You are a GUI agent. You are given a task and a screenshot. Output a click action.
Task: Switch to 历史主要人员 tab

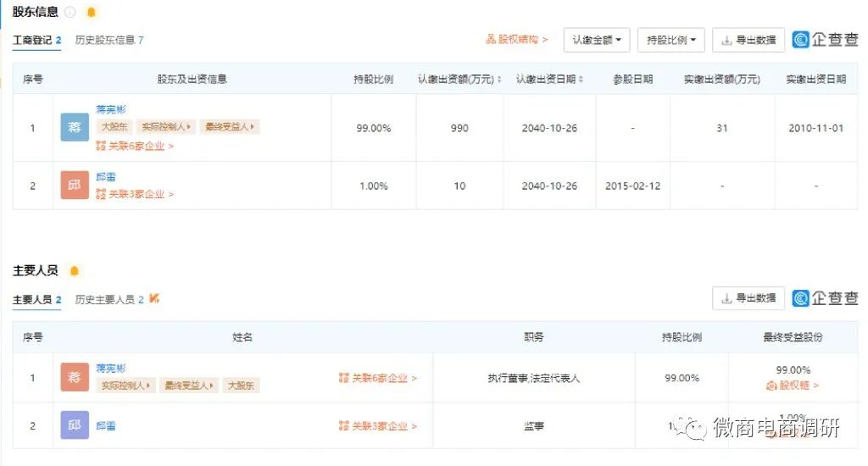pos(109,299)
